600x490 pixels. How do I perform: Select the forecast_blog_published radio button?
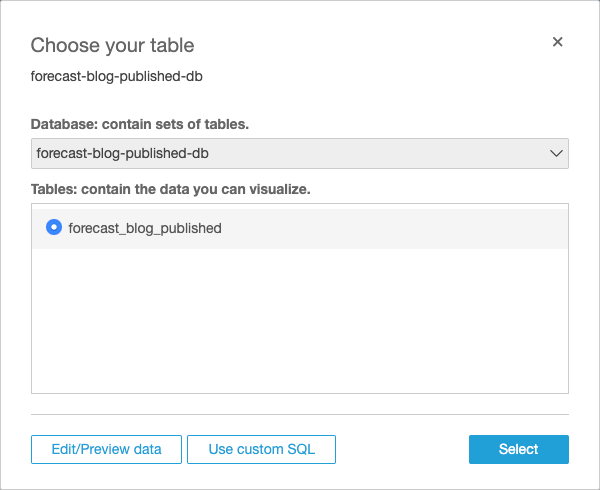54,228
